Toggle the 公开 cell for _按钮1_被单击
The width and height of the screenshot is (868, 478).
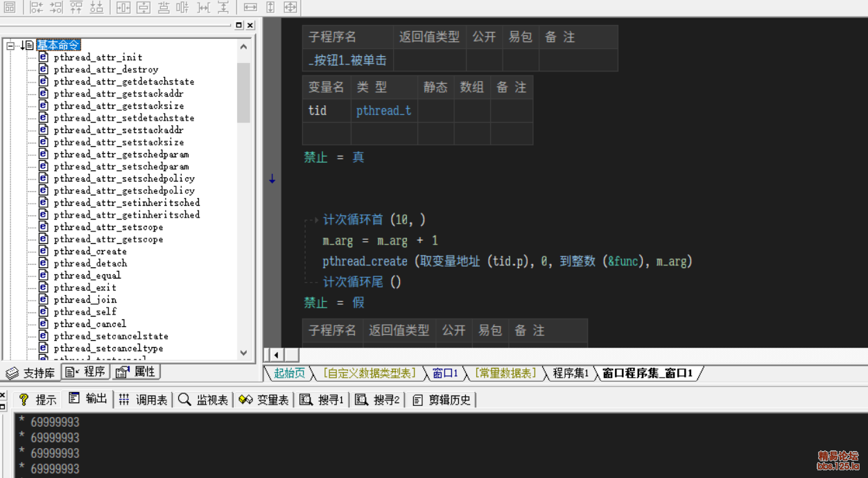484,60
